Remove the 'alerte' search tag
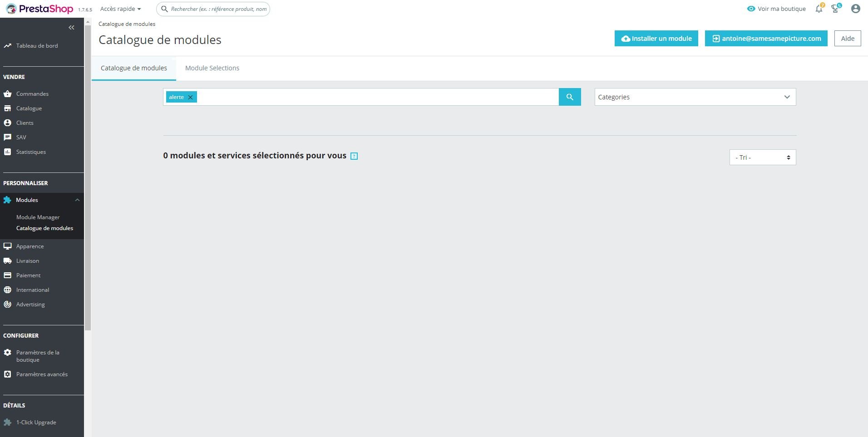 coord(191,97)
